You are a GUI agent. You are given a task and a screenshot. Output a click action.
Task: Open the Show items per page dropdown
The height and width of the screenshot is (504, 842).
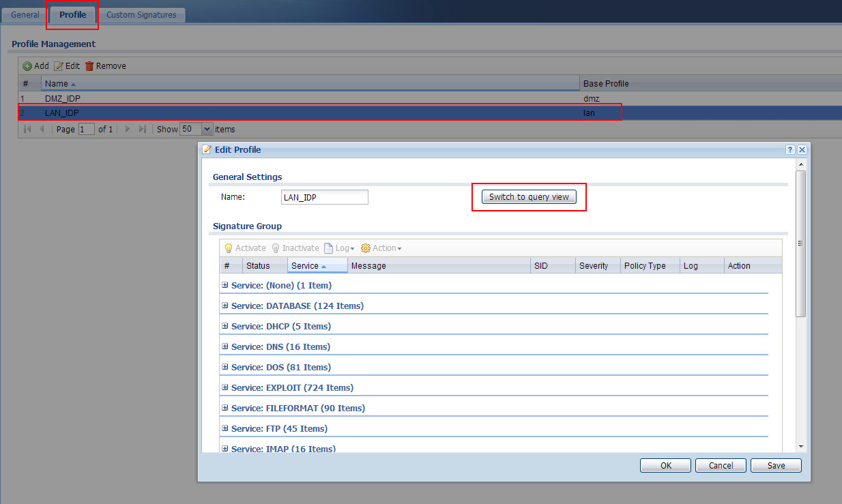tap(207, 129)
